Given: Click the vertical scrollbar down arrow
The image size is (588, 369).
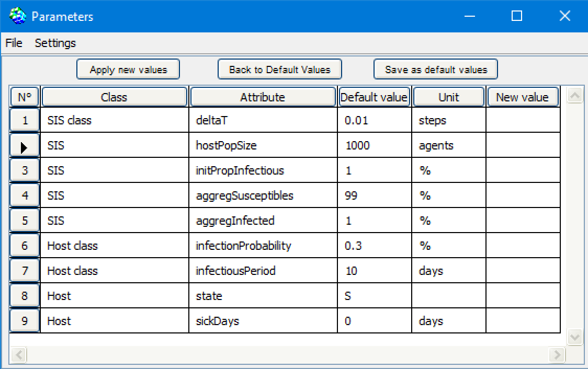Looking at the screenshot, I should click(575, 337).
